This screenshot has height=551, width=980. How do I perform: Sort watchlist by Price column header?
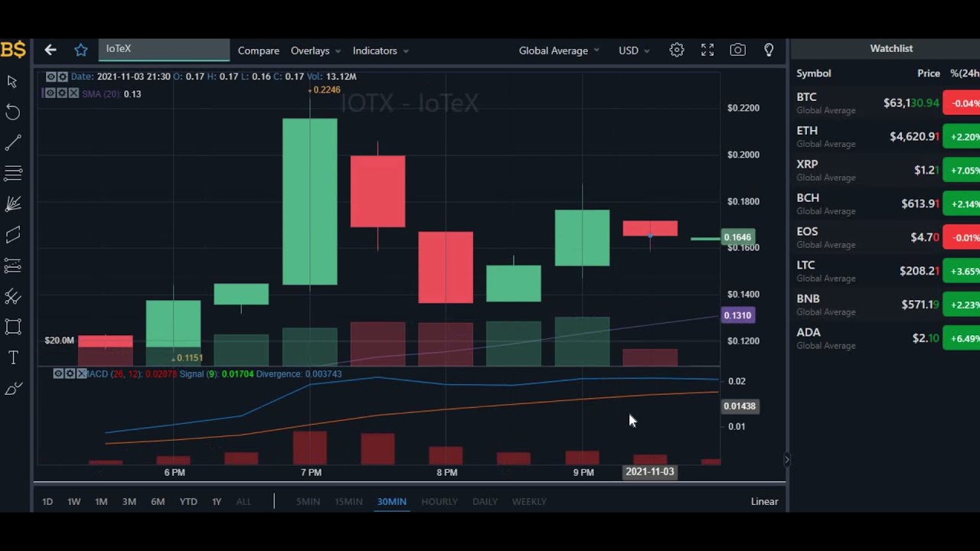point(929,73)
